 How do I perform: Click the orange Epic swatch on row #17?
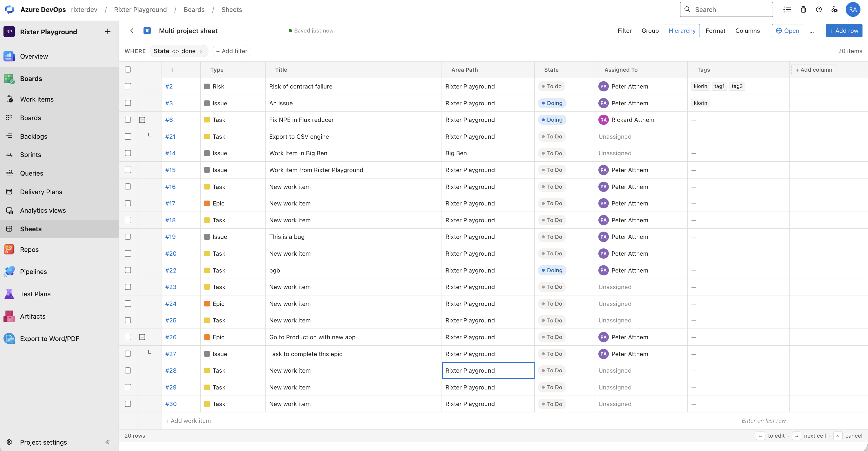[x=207, y=203]
